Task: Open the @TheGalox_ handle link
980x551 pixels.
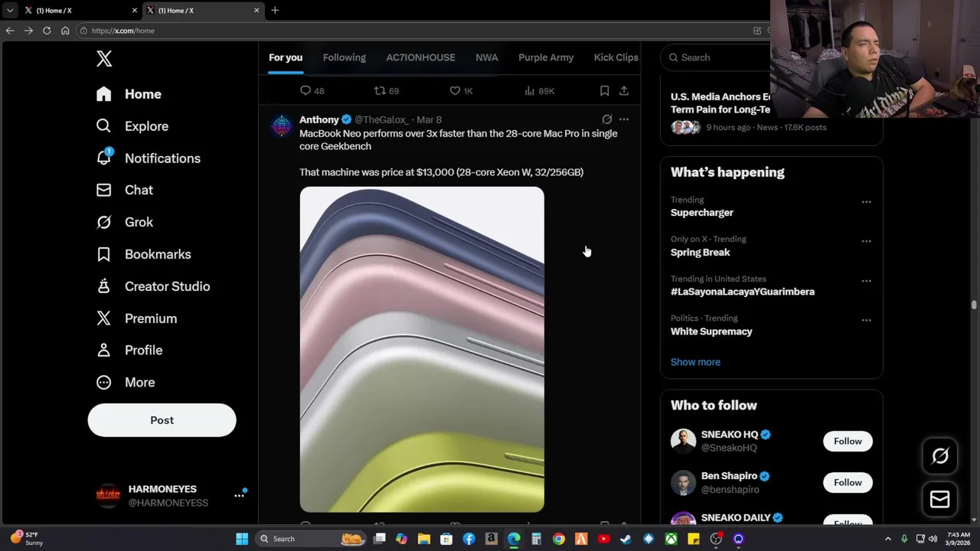Action: pos(381,119)
